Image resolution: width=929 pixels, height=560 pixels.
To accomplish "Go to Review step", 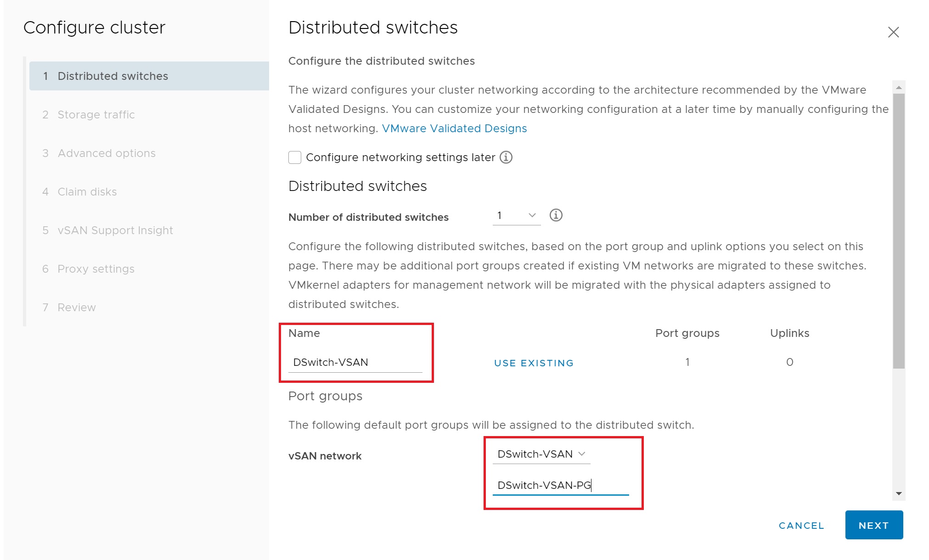I will tap(76, 308).
